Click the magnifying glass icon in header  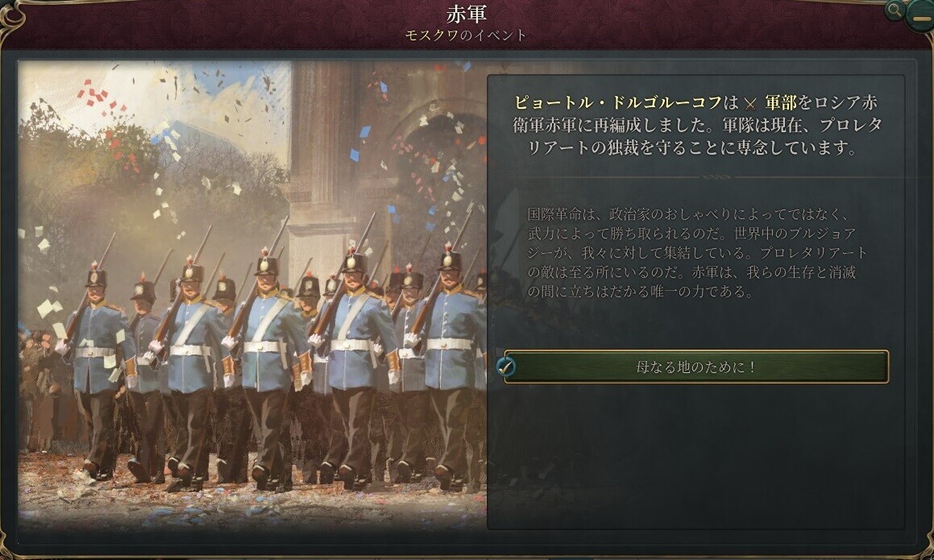click(x=894, y=10)
